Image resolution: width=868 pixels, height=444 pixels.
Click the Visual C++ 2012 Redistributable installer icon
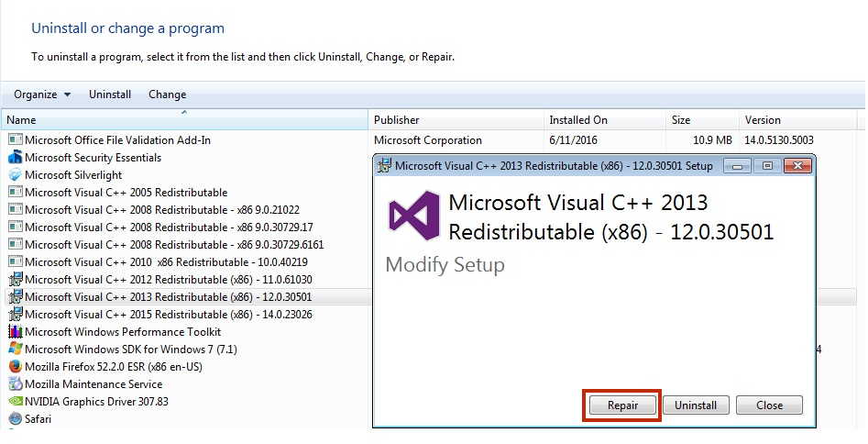click(16, 280)
